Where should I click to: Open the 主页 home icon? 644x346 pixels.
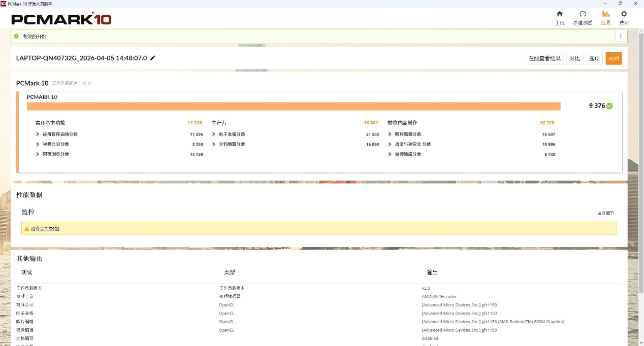click(x=560, y=14)
